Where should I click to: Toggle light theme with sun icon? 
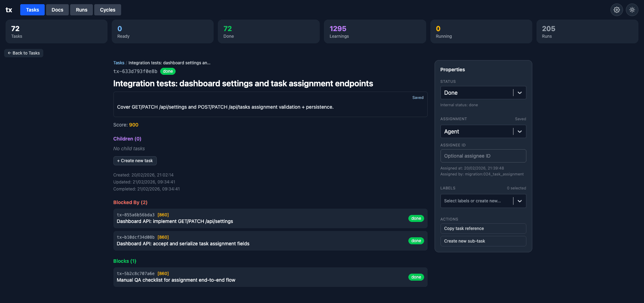632,10
